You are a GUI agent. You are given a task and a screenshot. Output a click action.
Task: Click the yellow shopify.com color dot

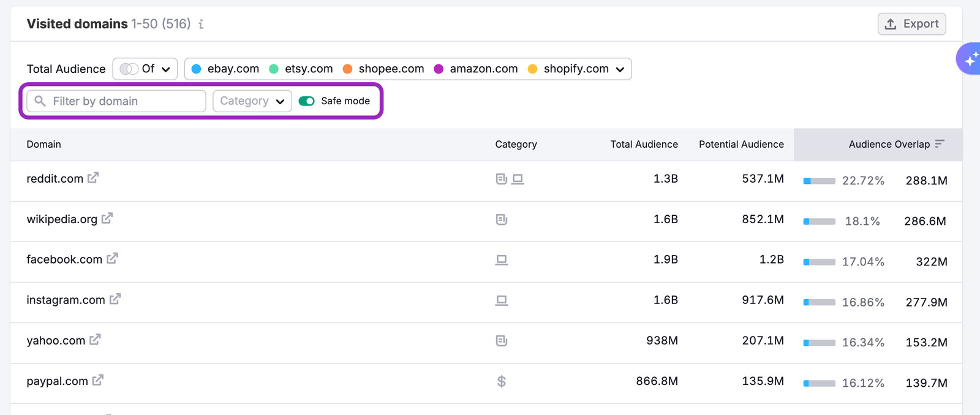[532, 69]
